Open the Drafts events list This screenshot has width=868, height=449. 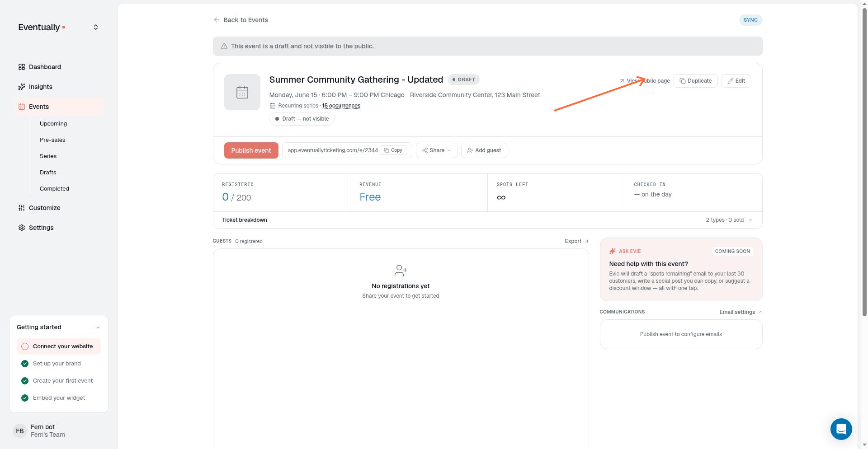pos(48,173)
